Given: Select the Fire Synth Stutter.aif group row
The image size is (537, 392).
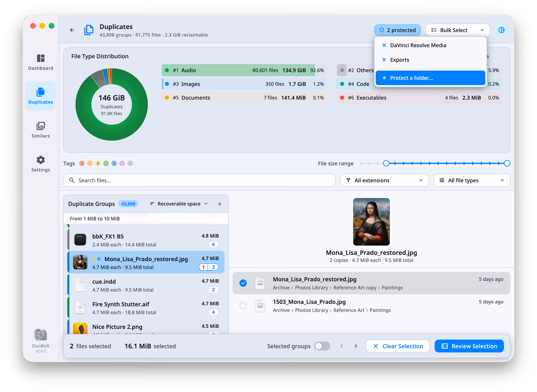Looking at the screenshot, I should tap(146, 308).
